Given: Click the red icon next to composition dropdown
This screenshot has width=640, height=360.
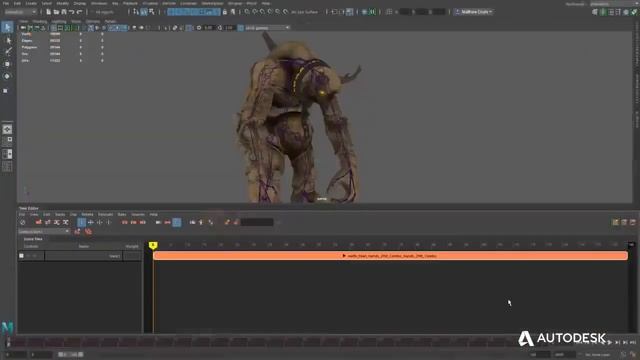Looking at the screenshot, I should tap(77, 232).
